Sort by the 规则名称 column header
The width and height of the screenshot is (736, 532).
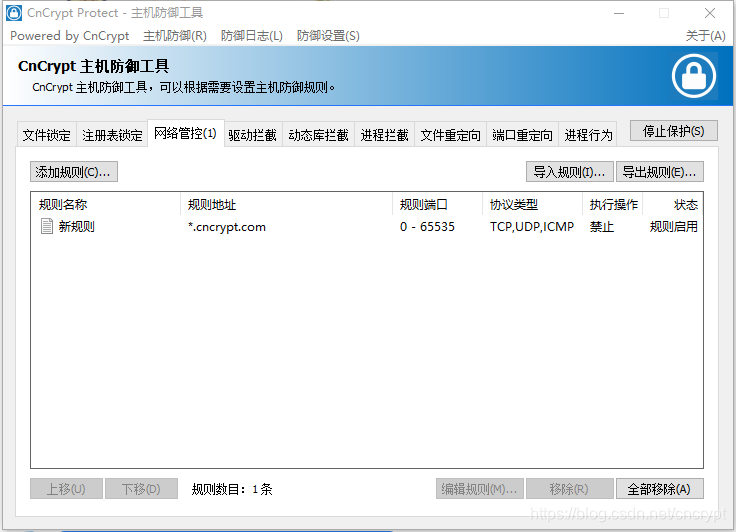[x=106, y=204]
